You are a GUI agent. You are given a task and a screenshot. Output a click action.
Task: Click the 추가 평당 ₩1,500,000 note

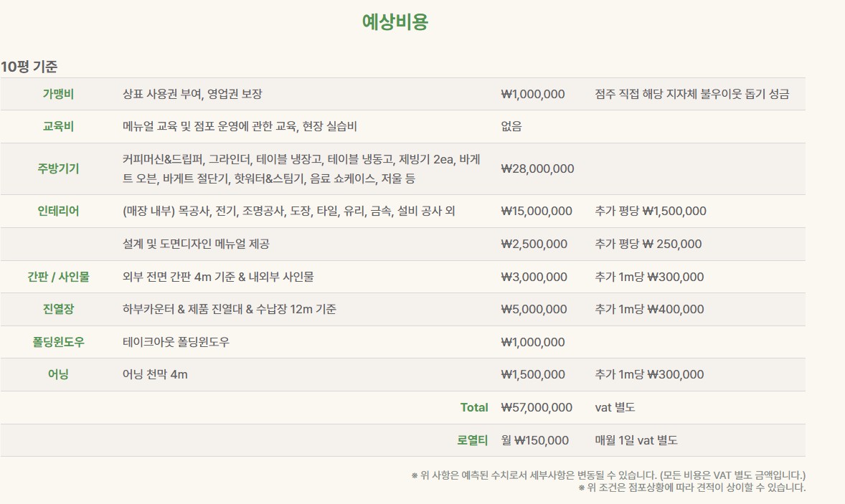pyautogui.click(x=651, y=211)
